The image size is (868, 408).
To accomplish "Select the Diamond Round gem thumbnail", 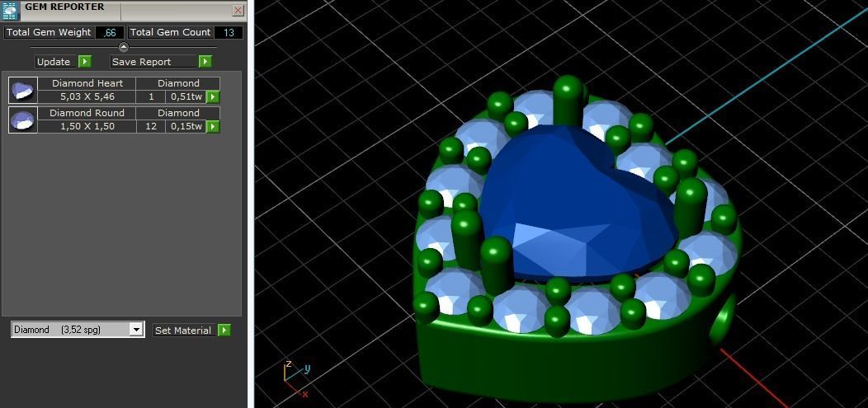I will tap(23, 120).
